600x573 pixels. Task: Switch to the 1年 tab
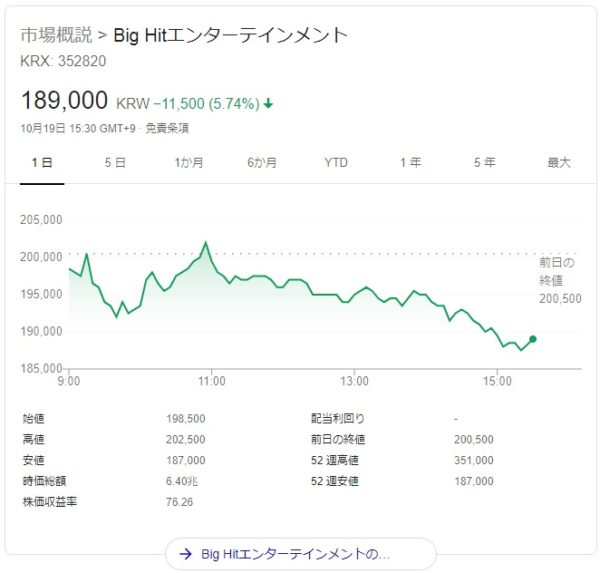[410, 163]
